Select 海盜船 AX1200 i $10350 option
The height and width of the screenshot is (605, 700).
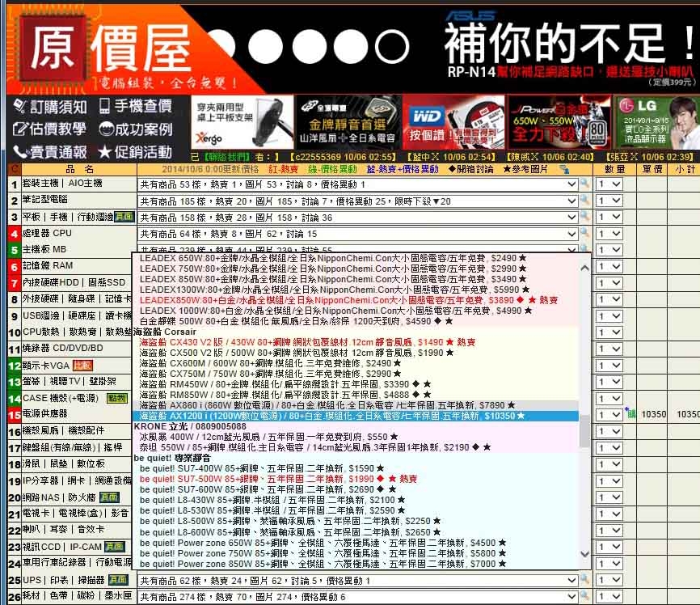[x=356, y=416]
